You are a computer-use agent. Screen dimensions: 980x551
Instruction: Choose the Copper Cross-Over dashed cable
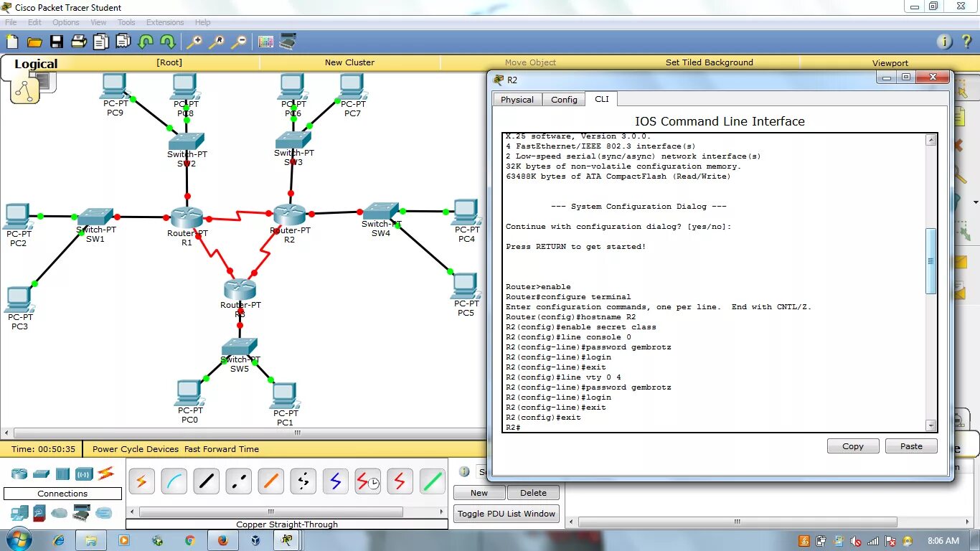tap(239, 482)
